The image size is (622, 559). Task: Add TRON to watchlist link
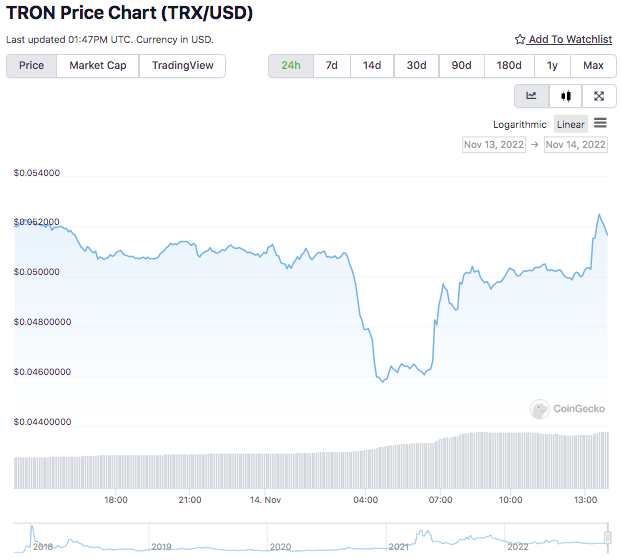click(570, 39)
